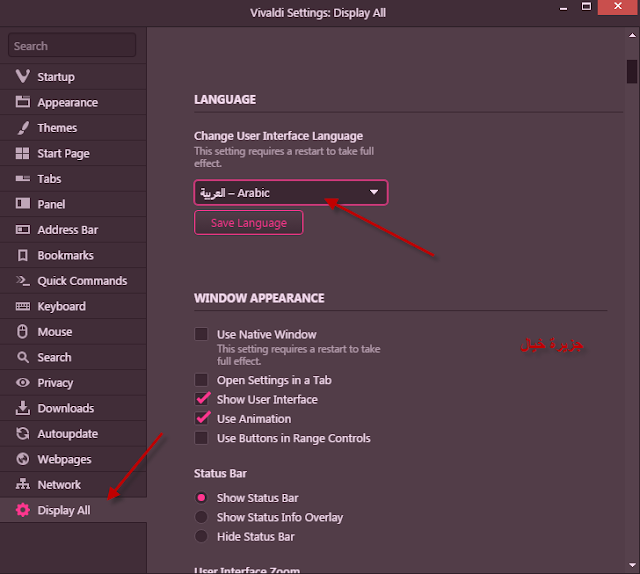Click the vertical scrollbar thumb

(632, 71)
